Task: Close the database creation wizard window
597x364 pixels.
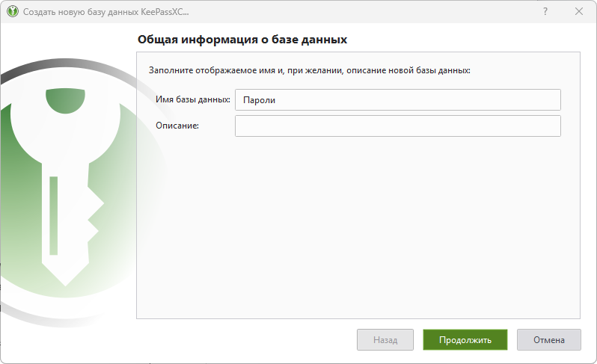Action: tap(579, 12)
